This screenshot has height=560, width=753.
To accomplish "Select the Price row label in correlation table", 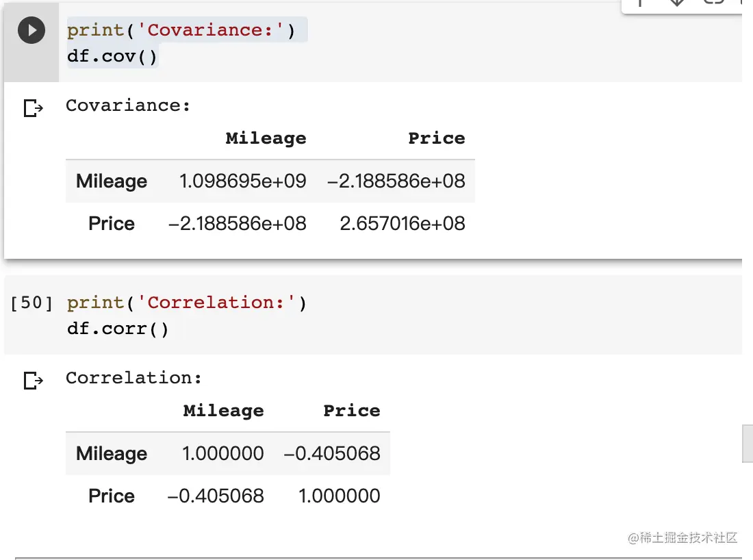I will click(112, 496).
